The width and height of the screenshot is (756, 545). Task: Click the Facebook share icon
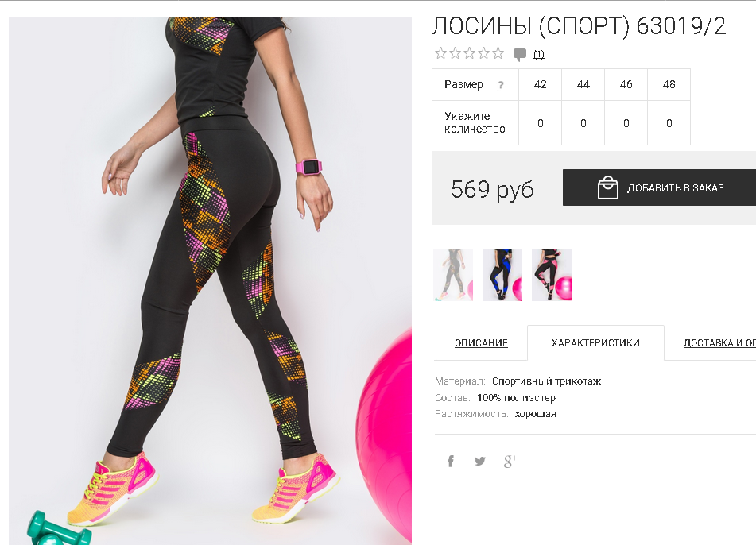450,461
